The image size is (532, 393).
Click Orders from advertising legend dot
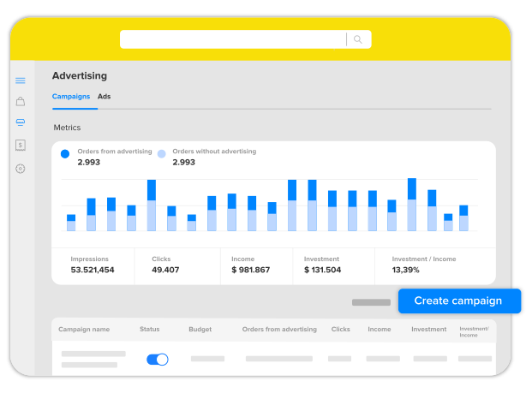(x=65, y=154)
